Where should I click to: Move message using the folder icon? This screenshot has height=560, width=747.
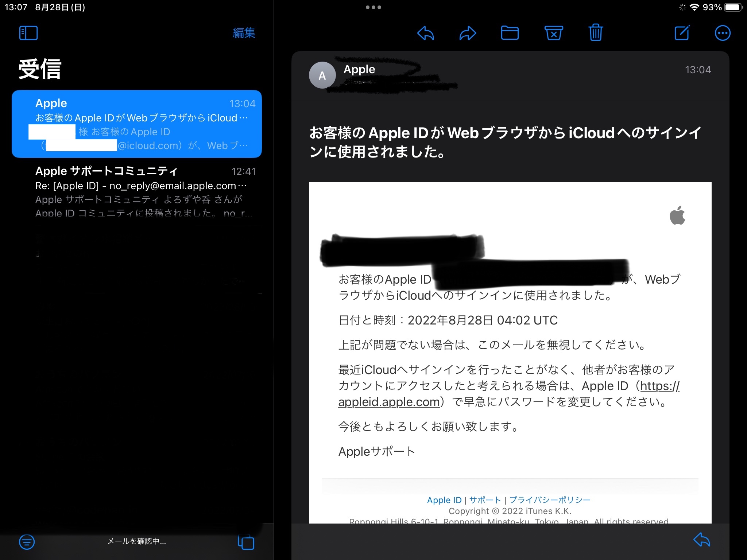tap(510, 33)
